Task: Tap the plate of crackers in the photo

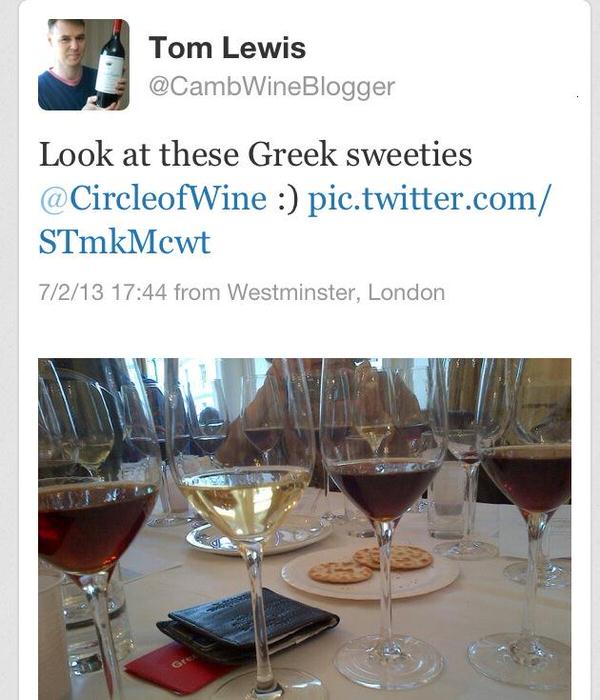Action: (368, 570)
